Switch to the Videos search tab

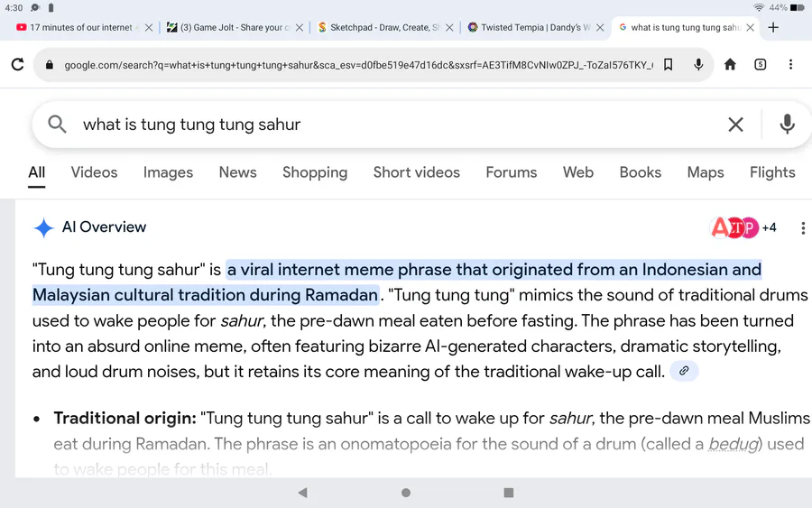click(x=94, y=172)
